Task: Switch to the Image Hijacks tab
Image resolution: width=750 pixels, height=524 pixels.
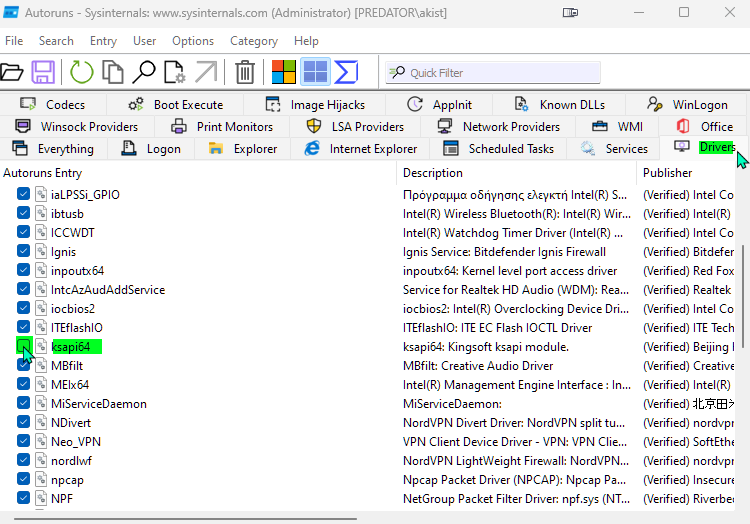Action: (315, 104)
